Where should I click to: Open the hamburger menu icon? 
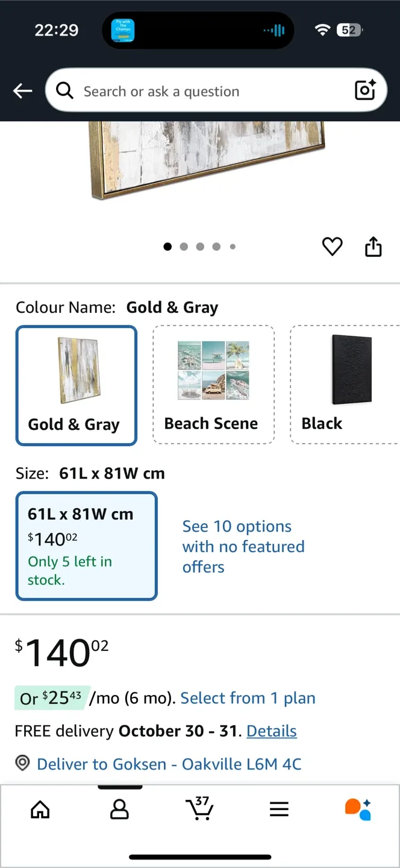coord(279,810)
